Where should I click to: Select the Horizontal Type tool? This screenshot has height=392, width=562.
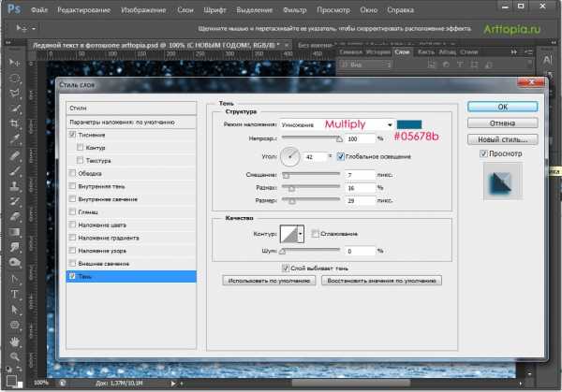[x=16, y=293]
